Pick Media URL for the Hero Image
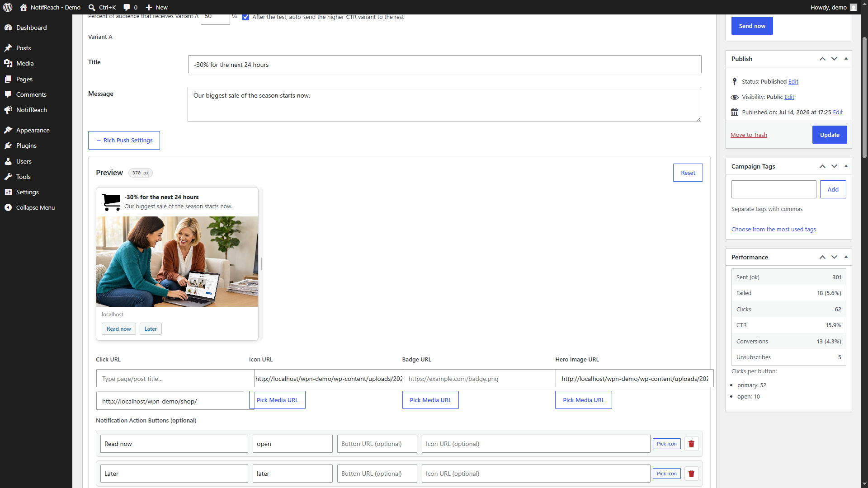This screenshot has height=488, width=868. click(x=583, y=400)
